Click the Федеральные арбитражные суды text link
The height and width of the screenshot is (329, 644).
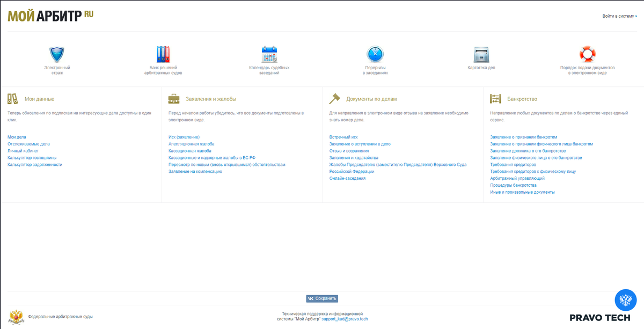click(60, 317)
